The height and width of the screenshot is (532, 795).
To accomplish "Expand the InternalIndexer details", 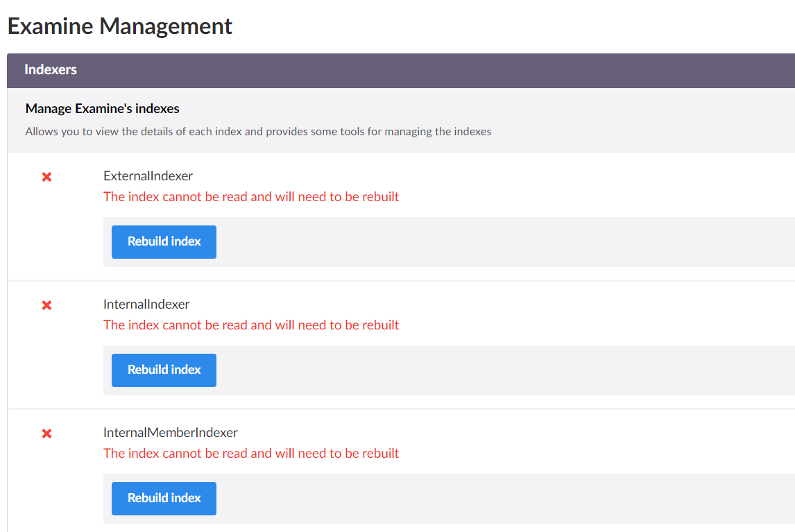I will tap(146, 304).
